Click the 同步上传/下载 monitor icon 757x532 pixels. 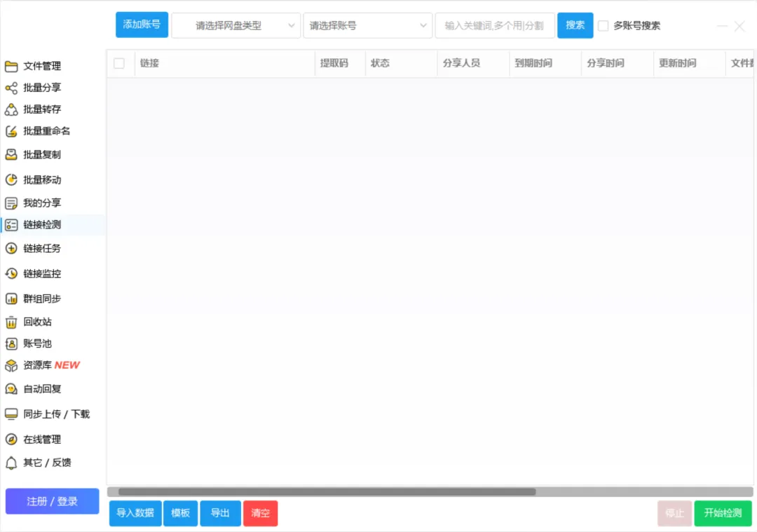(11, 414)
